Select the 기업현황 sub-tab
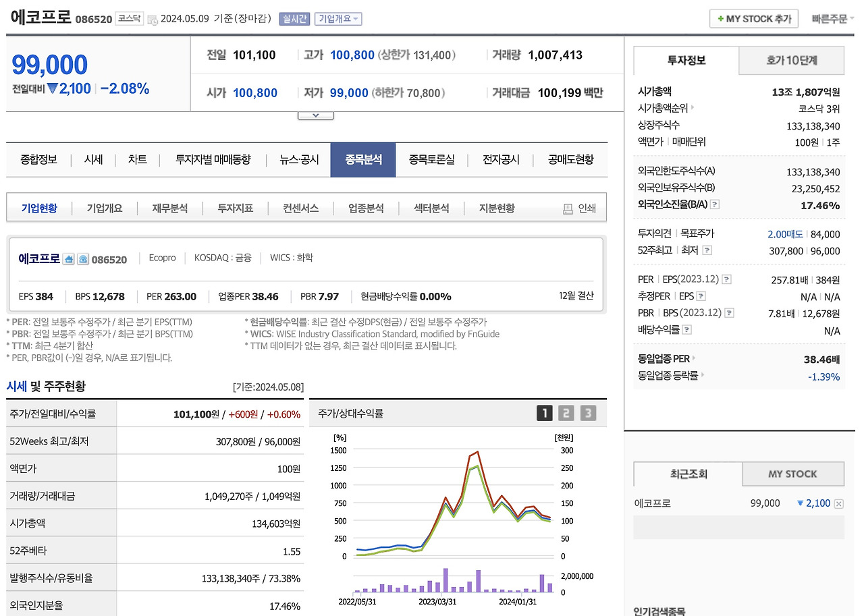Viewport: 864px width, 616px height. click(39, 208)
